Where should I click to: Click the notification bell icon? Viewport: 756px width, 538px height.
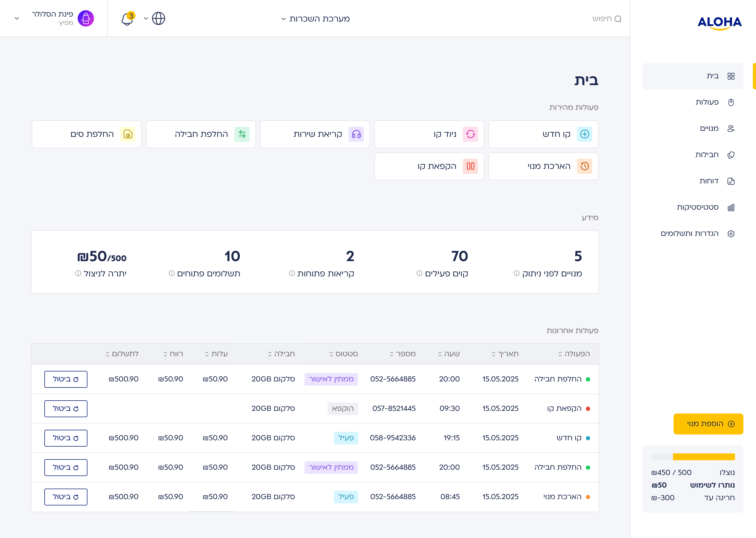point(127,19)
